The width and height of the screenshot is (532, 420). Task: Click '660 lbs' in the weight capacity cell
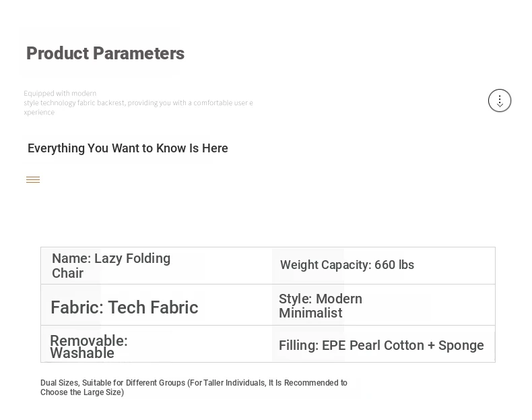coord(394,265)
